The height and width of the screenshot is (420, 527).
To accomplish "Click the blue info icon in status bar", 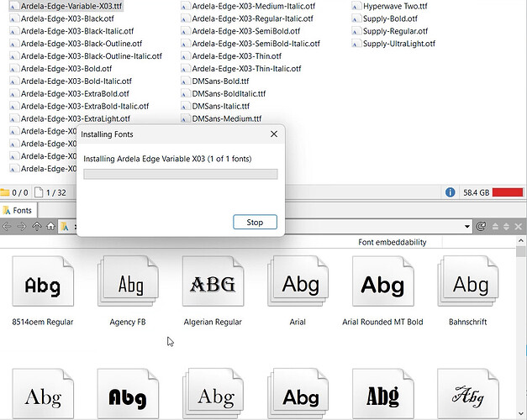I will click(x=450, y=192).
